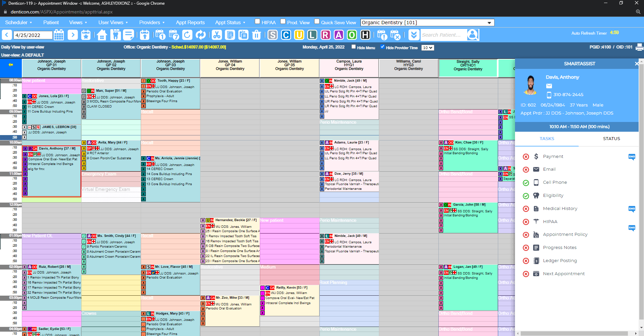Go to the next day arrow button

coord(73,35)
